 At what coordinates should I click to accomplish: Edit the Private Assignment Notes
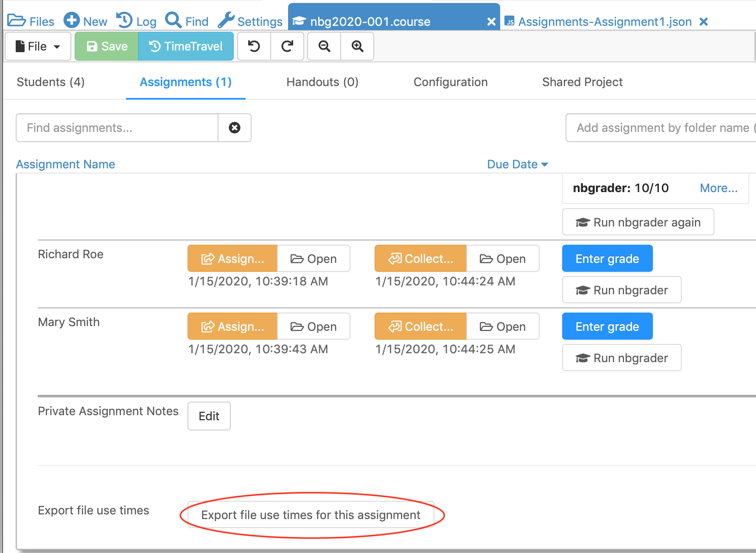209,416
